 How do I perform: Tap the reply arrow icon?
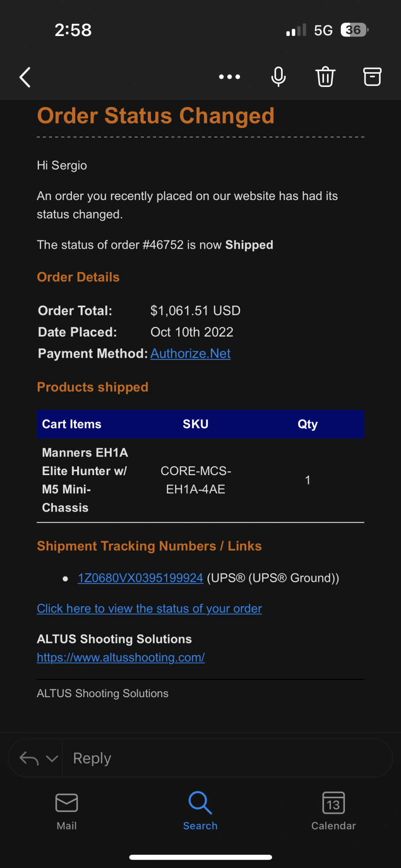[x=29, y=758]
